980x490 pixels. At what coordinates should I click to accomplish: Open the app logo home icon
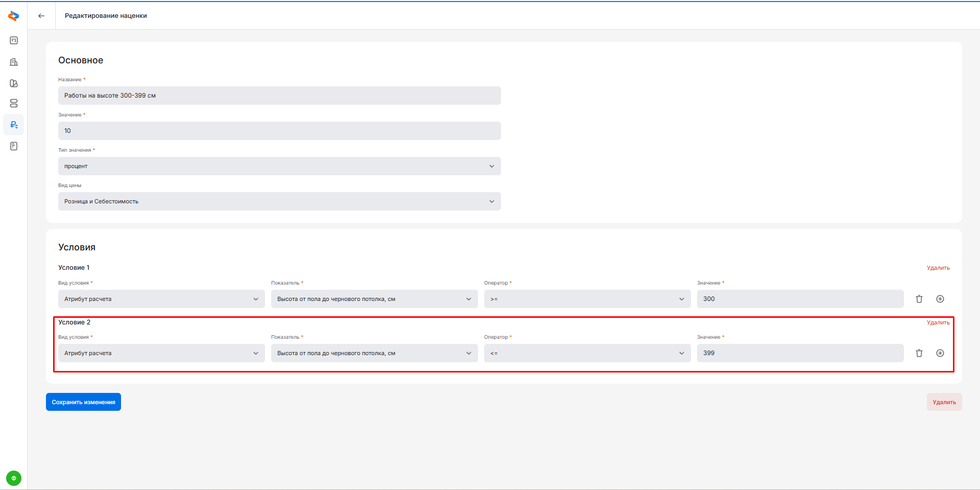click(x=14, y=16)
